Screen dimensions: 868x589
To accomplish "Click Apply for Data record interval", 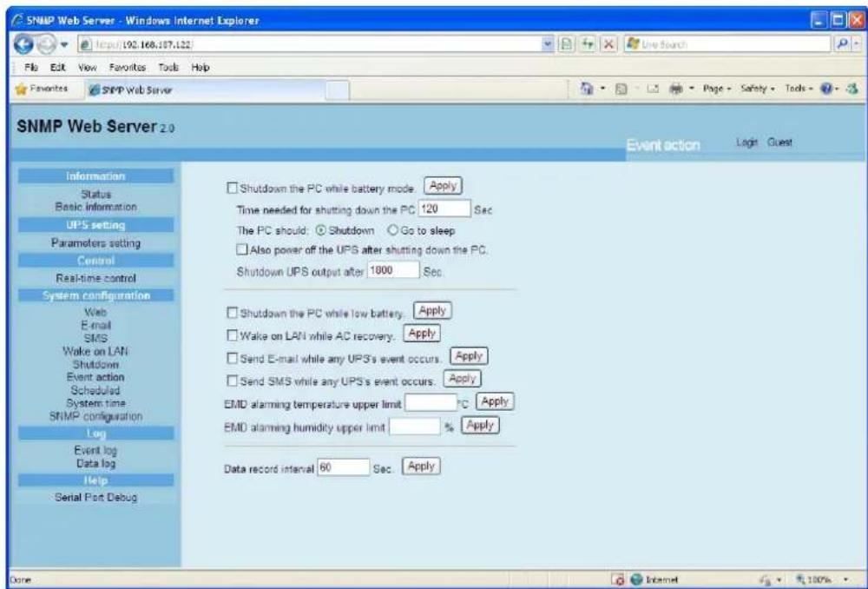I will (421, 466).
